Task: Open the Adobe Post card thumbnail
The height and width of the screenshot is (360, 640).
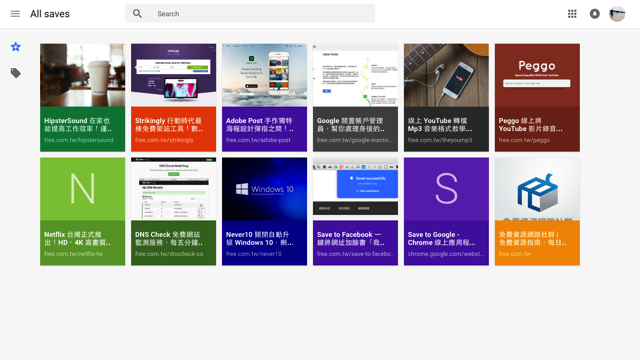Action: (x=264, y=75)
